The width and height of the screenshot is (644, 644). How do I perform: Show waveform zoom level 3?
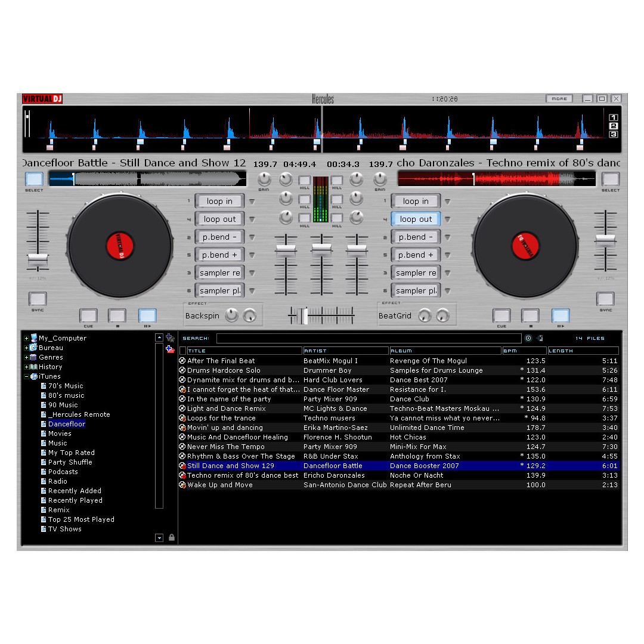(x=613, y=134)
